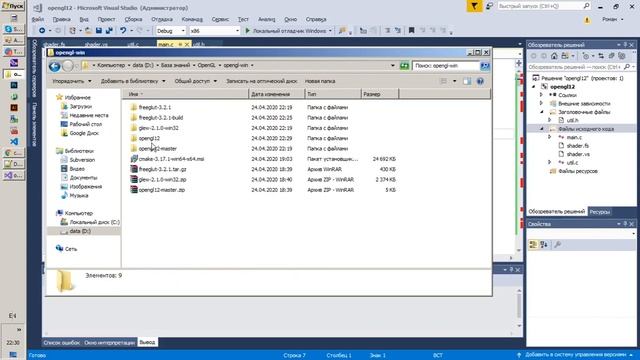Click Explorer's forward navigation arrow
The image size is (640, 360).
[68, 66]
